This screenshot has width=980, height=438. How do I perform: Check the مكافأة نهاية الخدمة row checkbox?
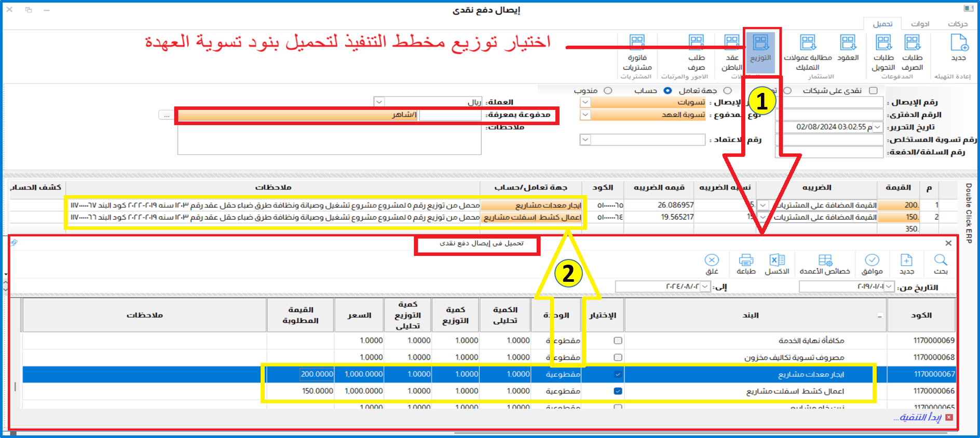click(618, 341)
